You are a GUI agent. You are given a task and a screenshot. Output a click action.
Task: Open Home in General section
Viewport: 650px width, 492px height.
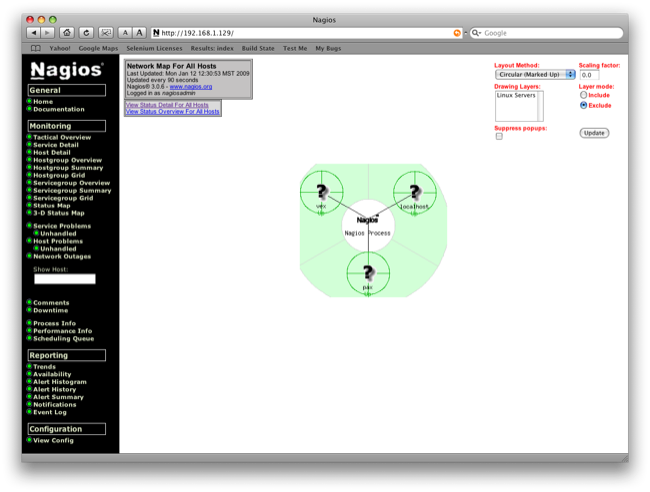tap(43, 102)
